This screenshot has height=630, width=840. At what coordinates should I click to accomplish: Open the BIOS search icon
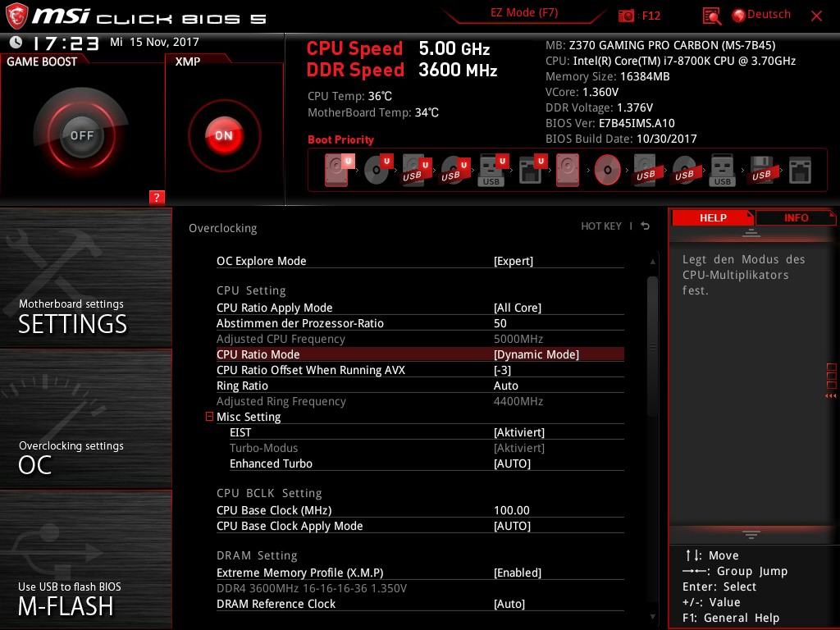pos(711,16)
